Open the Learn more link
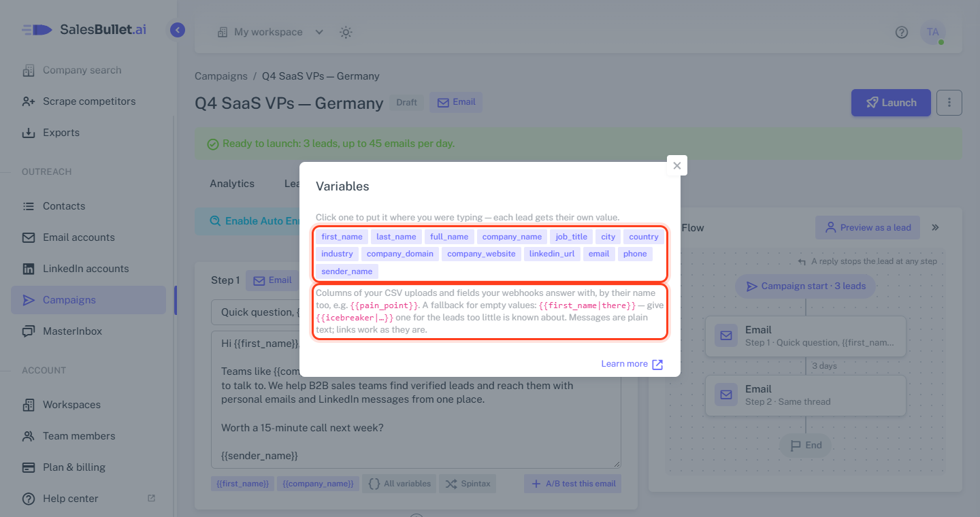This screenshot has width=980, height=517. (x=632, y=364)
